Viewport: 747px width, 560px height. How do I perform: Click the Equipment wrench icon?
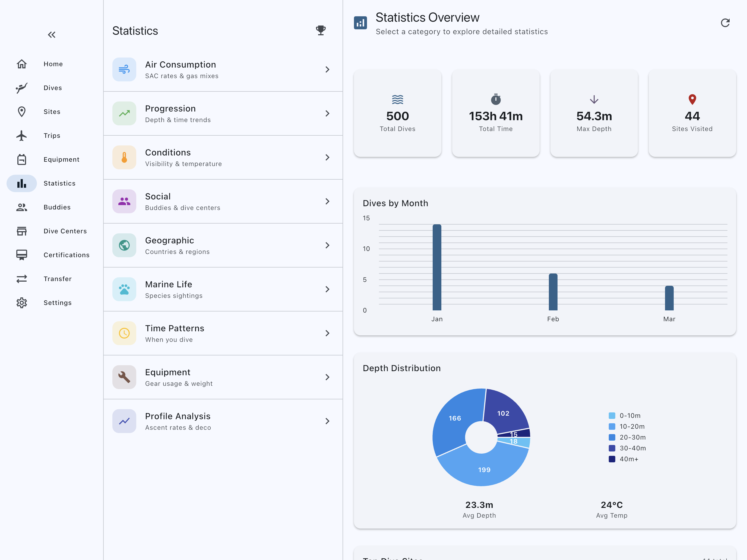click(124, 377)
